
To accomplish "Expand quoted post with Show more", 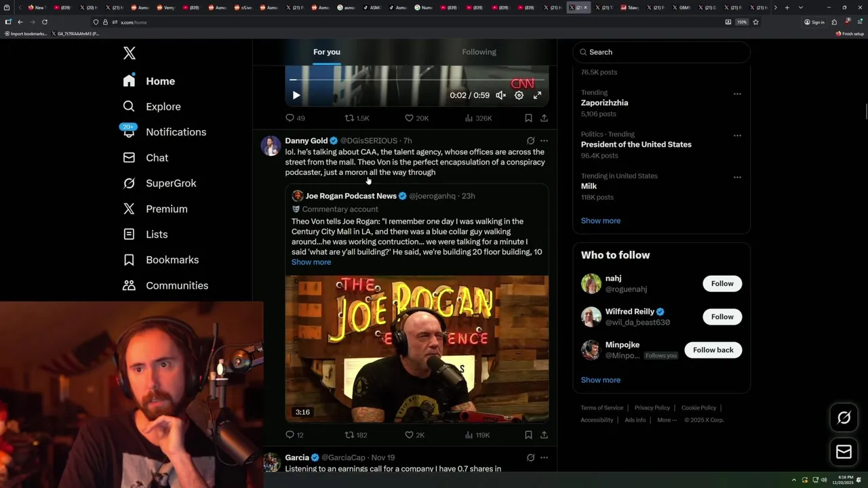I will pyautogui.click(x=311, y=262).
